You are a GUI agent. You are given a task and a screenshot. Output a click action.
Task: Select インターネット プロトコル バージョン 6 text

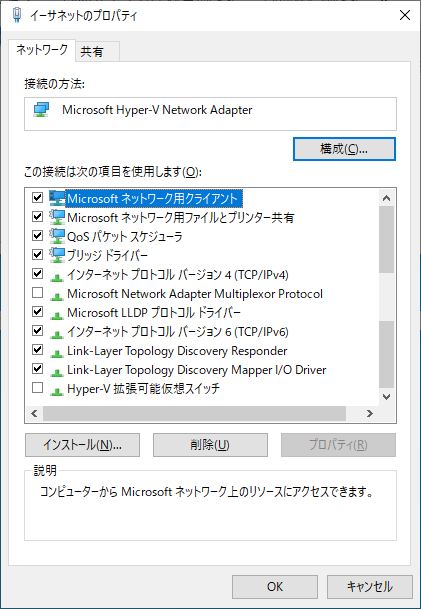[178, 332]
